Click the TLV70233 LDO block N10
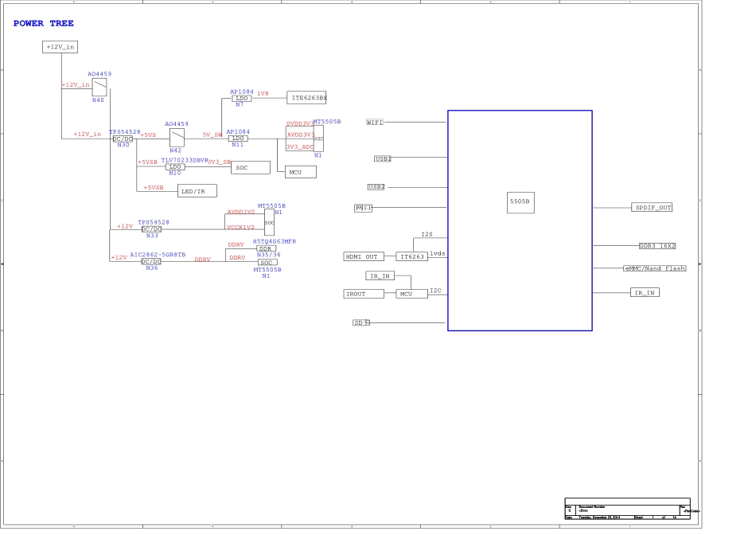This screenshot has height=535, width=756. click(175, 166)
